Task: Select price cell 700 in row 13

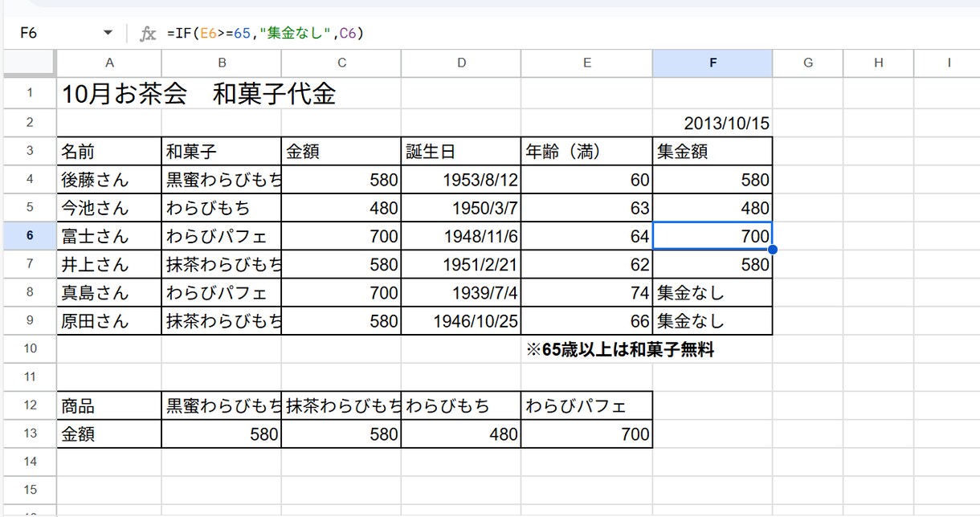Action: click(x=586, y=434)
